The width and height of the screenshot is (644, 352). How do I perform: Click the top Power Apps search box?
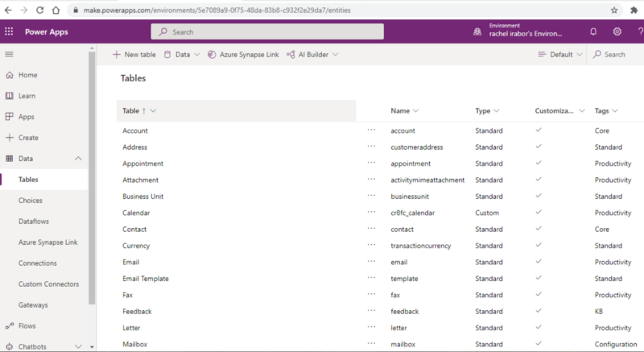(267, 31)
